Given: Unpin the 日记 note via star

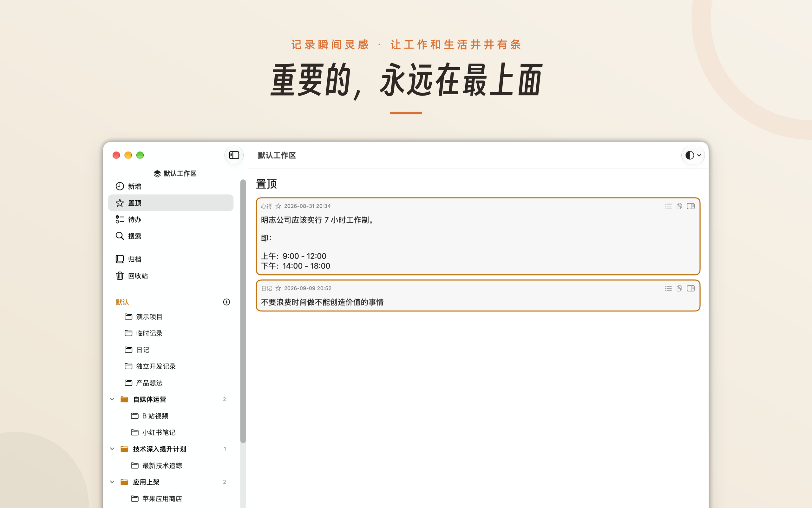Looking at the screenshot, I should (278, 288).
